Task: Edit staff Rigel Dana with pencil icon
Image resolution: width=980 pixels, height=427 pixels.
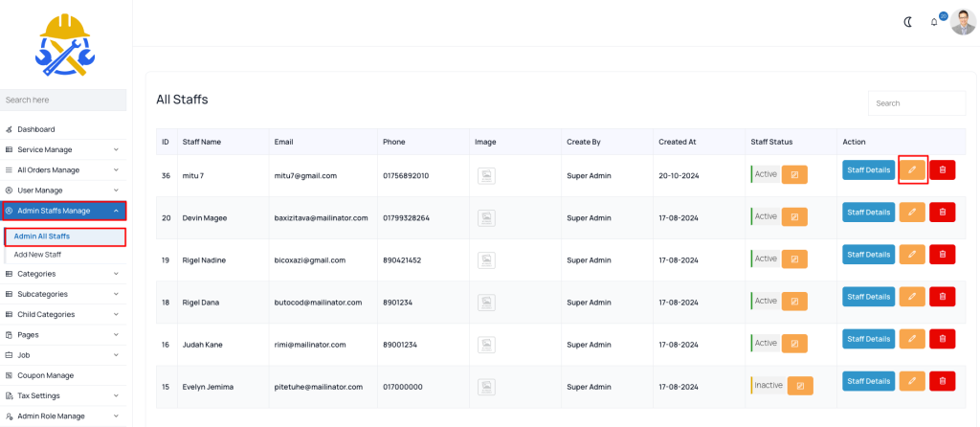Action: [x=912, y=297]
